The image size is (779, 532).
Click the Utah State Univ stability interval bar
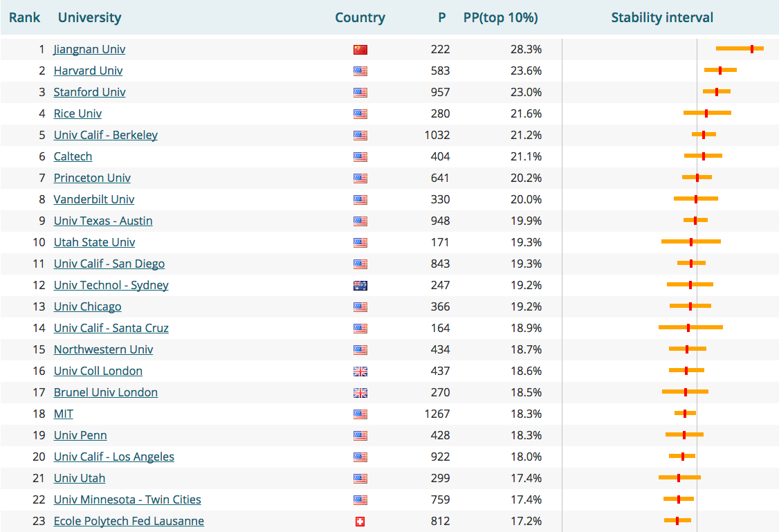tap(691, 241)
